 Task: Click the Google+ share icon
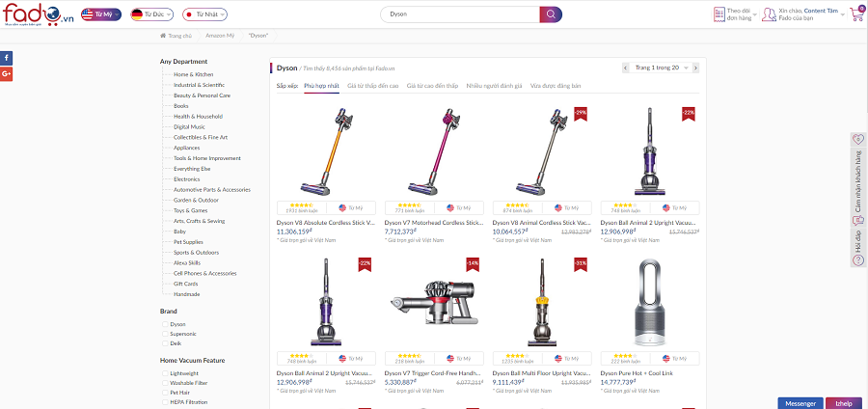(7, 73)
